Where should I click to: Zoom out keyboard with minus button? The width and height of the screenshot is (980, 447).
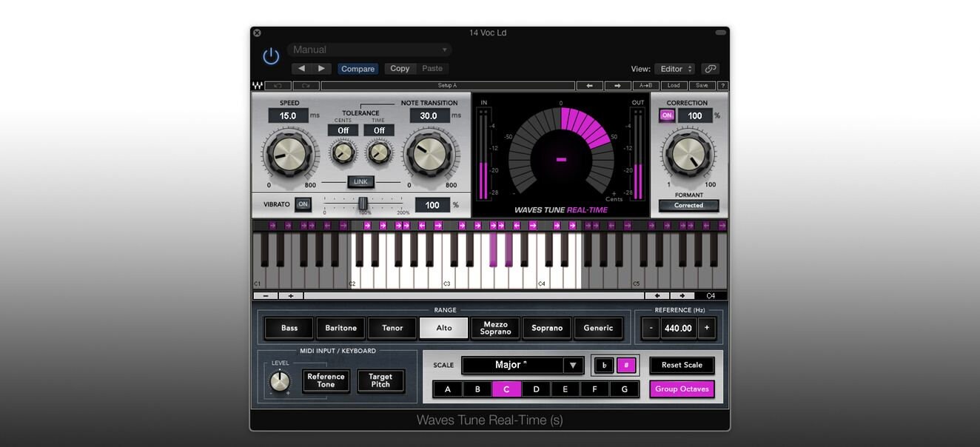266,295
